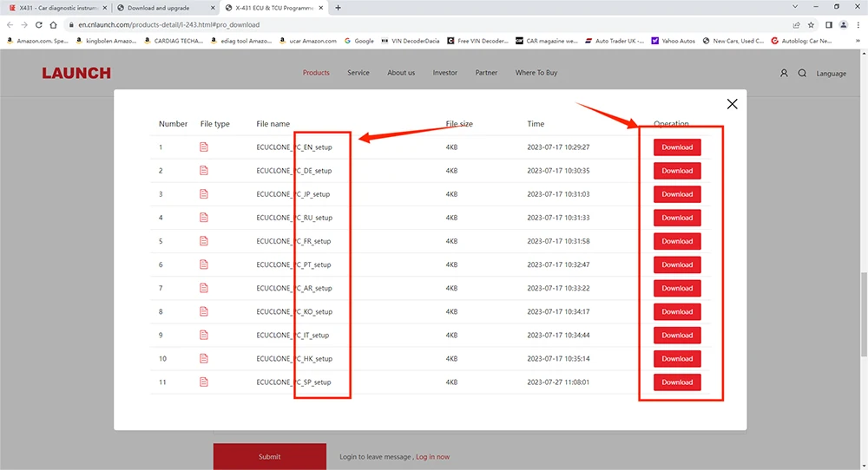Open the browser profile icon
The width and height of the screenshot is (868, 470).
click(843, 25)
